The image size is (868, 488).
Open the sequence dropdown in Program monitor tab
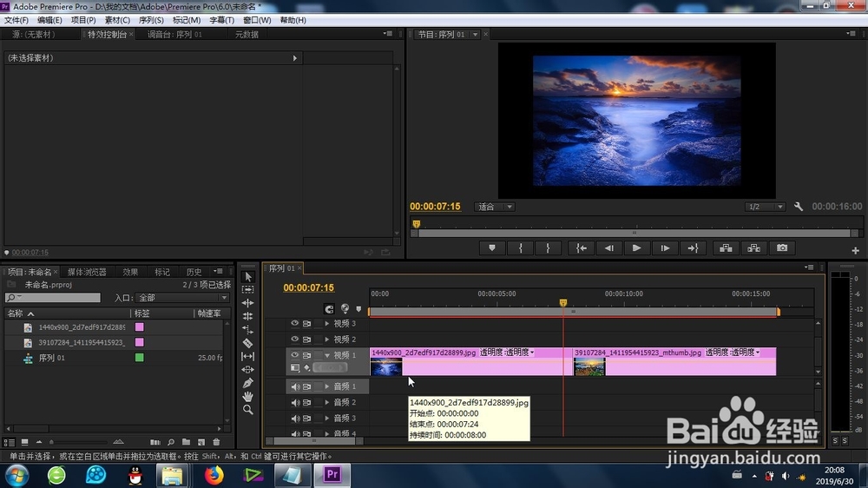[475, 35]
